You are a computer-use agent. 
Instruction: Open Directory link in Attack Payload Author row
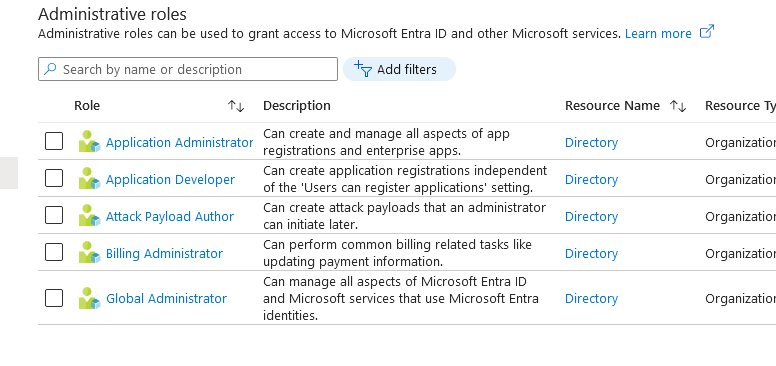[x=591, y=217]
